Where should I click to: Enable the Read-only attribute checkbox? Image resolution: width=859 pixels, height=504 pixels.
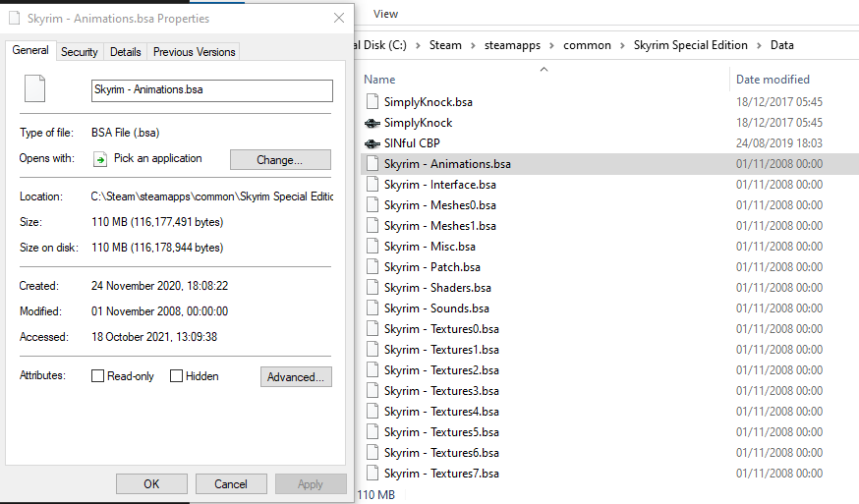click(97, 376)
